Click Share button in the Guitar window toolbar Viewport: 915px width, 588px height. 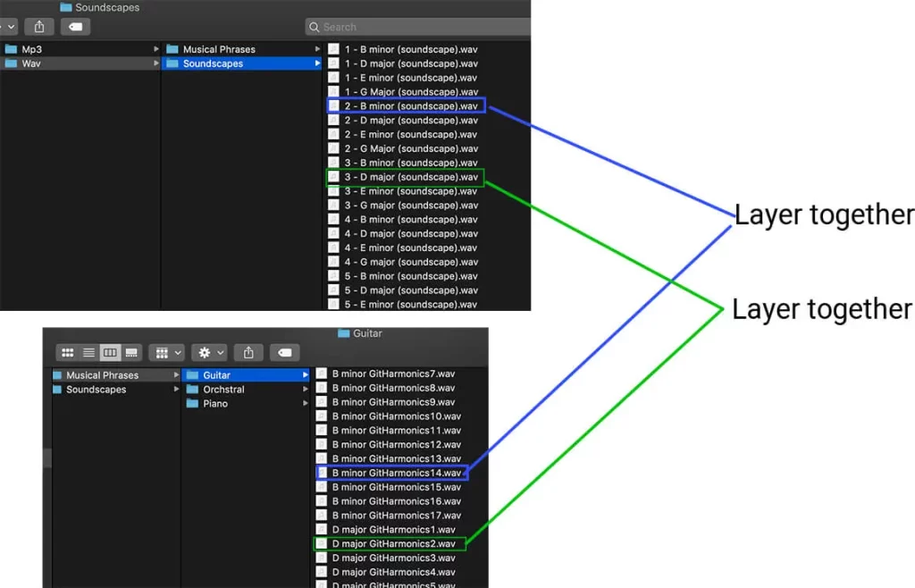249,353
